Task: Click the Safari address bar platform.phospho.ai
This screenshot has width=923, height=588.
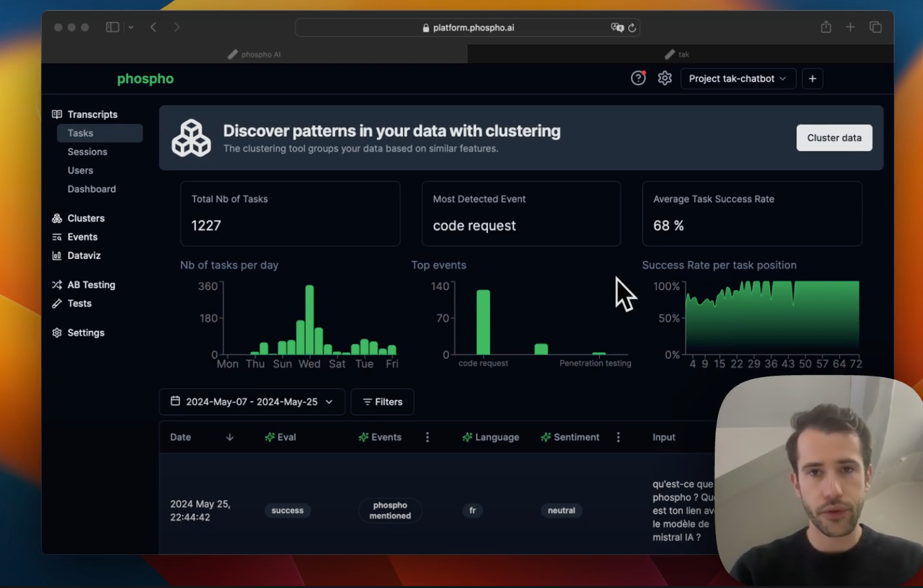Action: [x=467, y=28]
